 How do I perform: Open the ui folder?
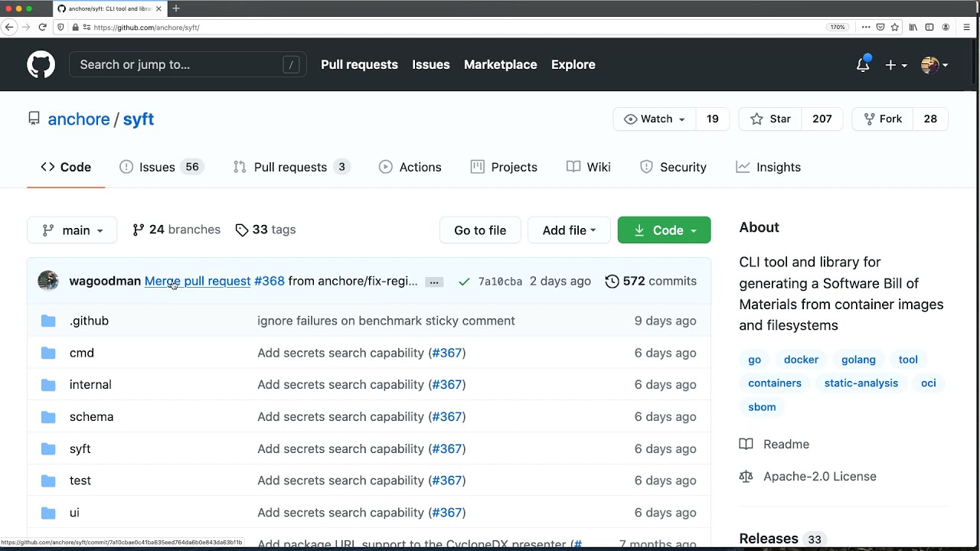point(74,513)
